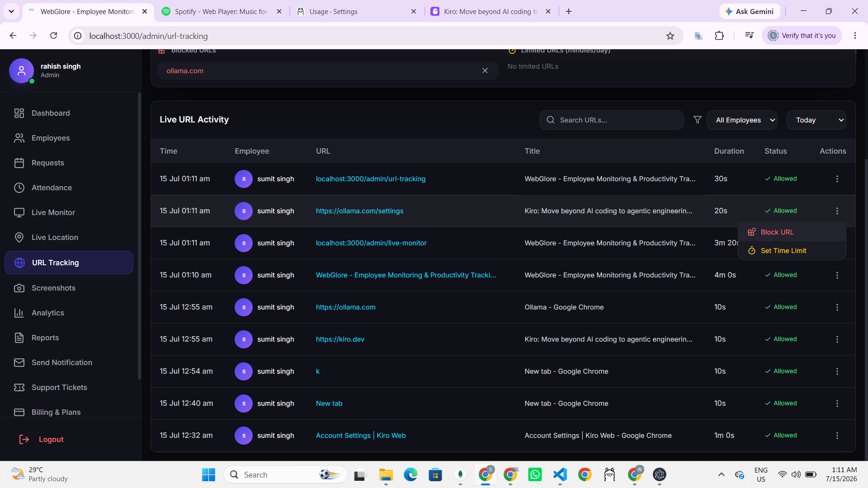The width and height of the screenshot is (868, 488).
Task: Open actions menu for kiro.dev row
Action: [837, 339]
